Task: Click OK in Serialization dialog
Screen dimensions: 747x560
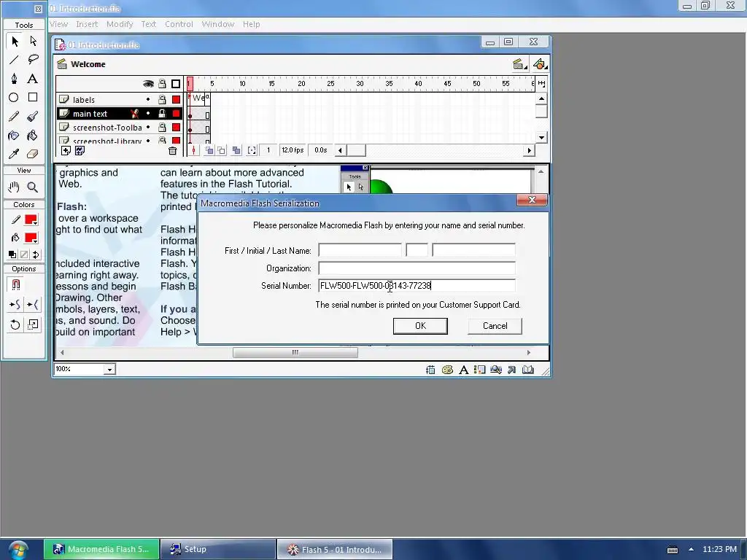Action: point(420,326)
